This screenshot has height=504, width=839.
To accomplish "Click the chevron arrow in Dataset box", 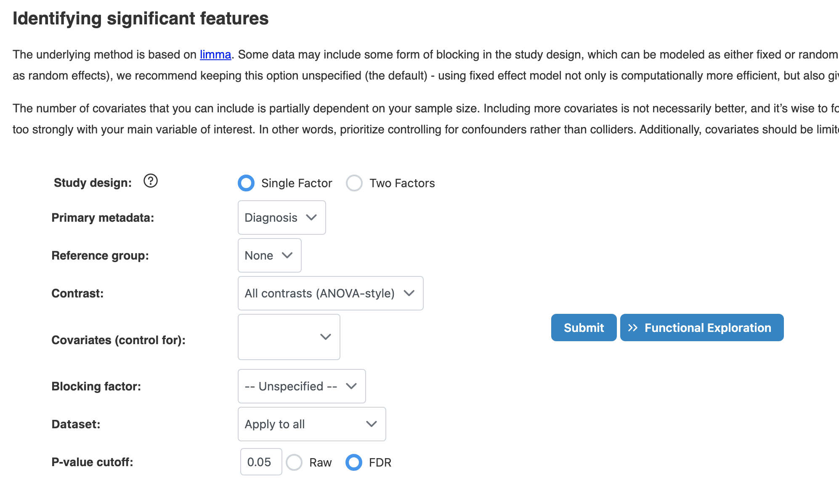I will click(x=371, y=424).
